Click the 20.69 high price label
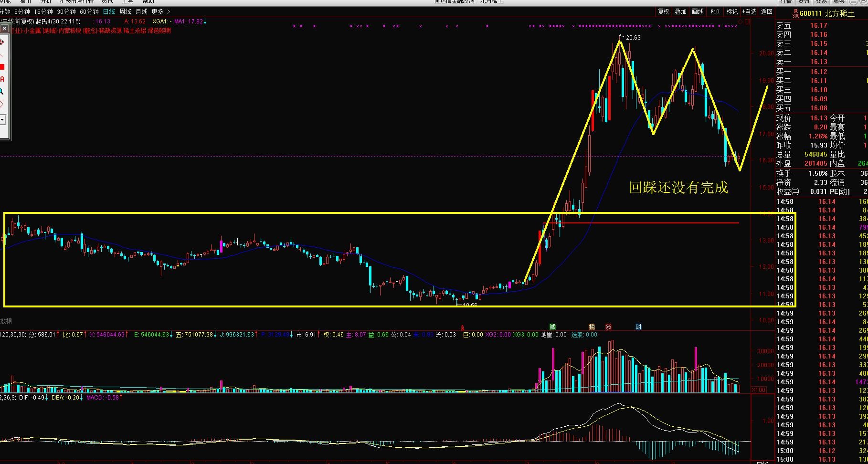868x464 pixels. pyautogui.click(x=633, y=37)
